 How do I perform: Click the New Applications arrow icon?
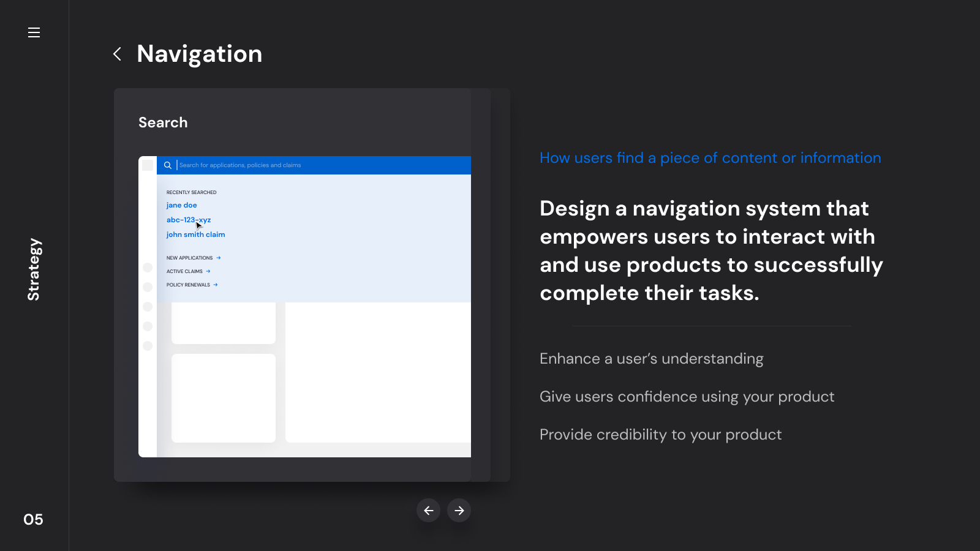pyautogui.click(x=219, y=258)
